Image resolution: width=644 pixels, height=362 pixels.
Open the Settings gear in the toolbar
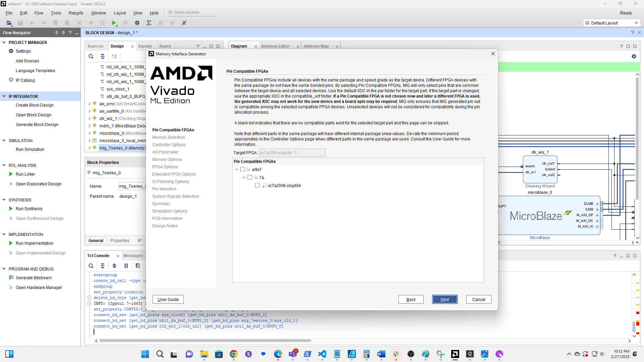137,23
